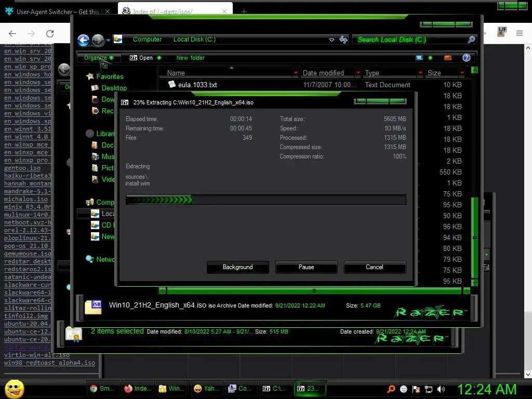Cancel the 7-Zip extraction
The height and width of the screenshot is (399, 532).
click(374, 267)
